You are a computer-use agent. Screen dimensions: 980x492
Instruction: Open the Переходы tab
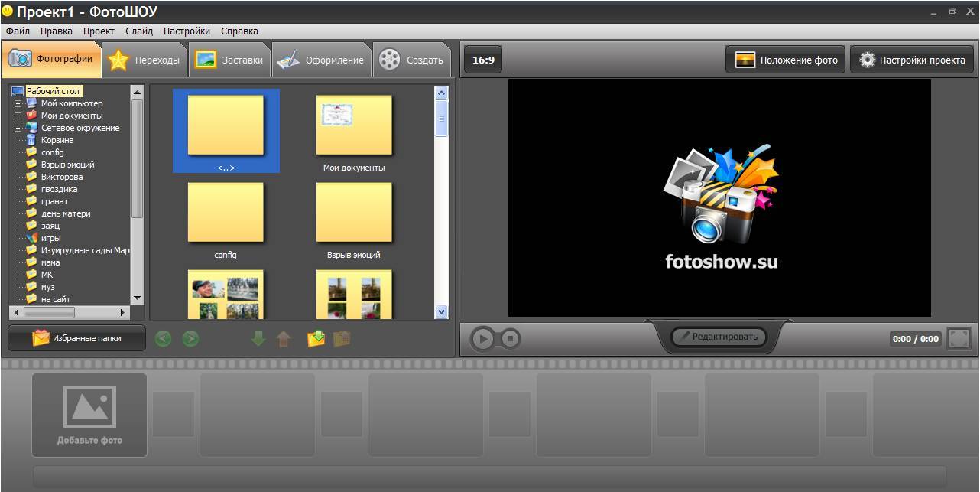[x=145, y=60]
